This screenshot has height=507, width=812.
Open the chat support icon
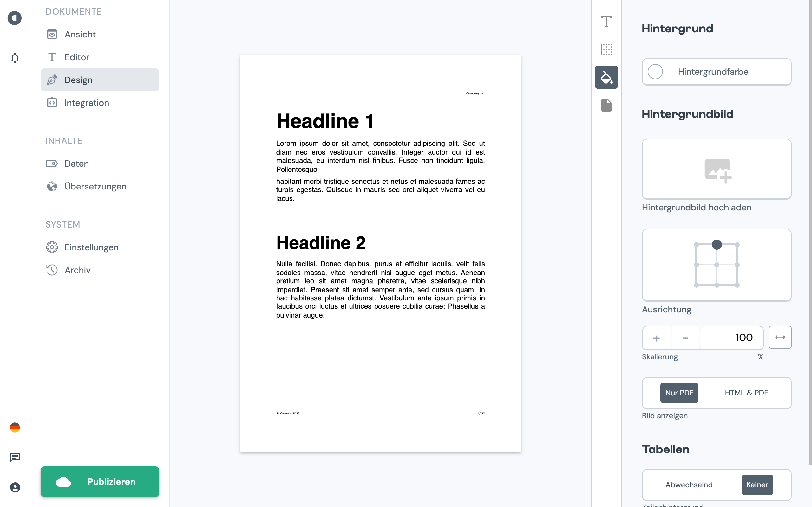15,457
